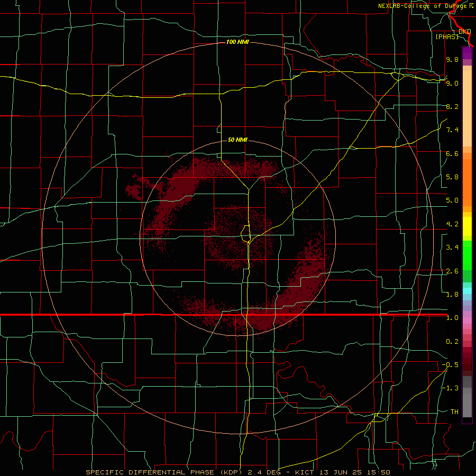
Task: Click the 50 NMI range ring label
Action: [x=237, y=140]
